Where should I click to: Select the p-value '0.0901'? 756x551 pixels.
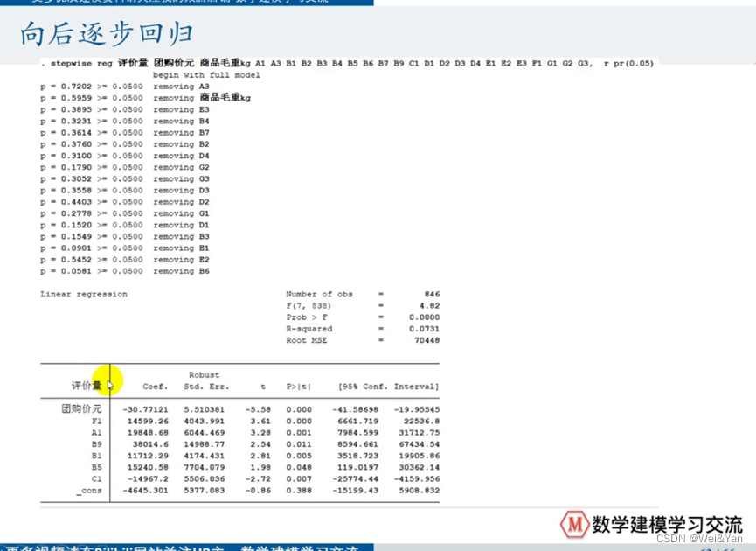click(x=76, y=248)
